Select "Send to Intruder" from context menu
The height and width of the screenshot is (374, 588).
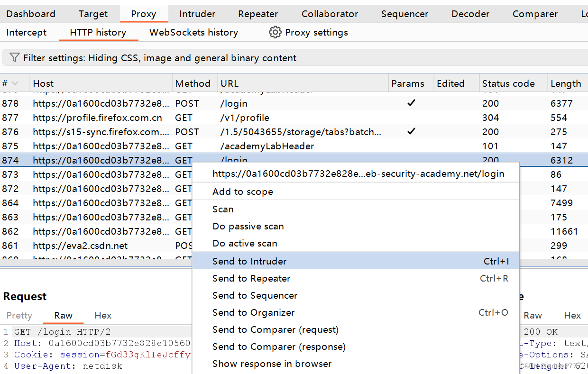(x=249, y=261)
